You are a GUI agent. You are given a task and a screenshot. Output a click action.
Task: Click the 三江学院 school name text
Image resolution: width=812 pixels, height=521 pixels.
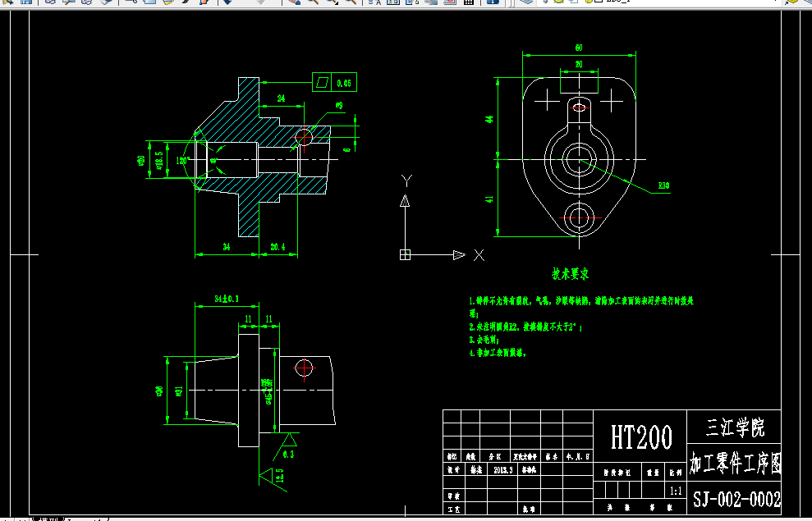pyautogui.click(x=735, y=427)
